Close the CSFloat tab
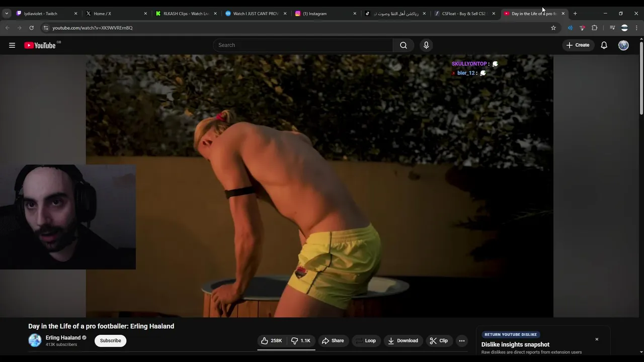 [494, 14]
